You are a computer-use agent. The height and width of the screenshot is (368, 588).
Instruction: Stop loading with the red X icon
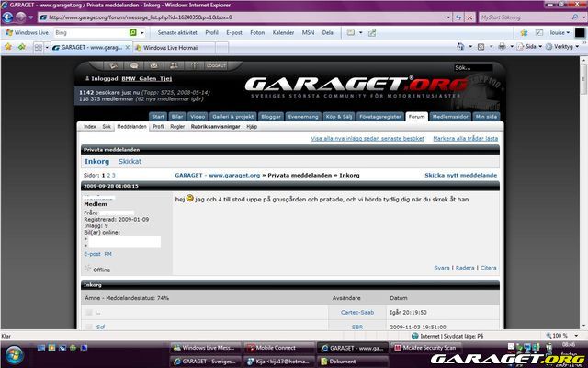pyautogui.click(x=469, y=17)
